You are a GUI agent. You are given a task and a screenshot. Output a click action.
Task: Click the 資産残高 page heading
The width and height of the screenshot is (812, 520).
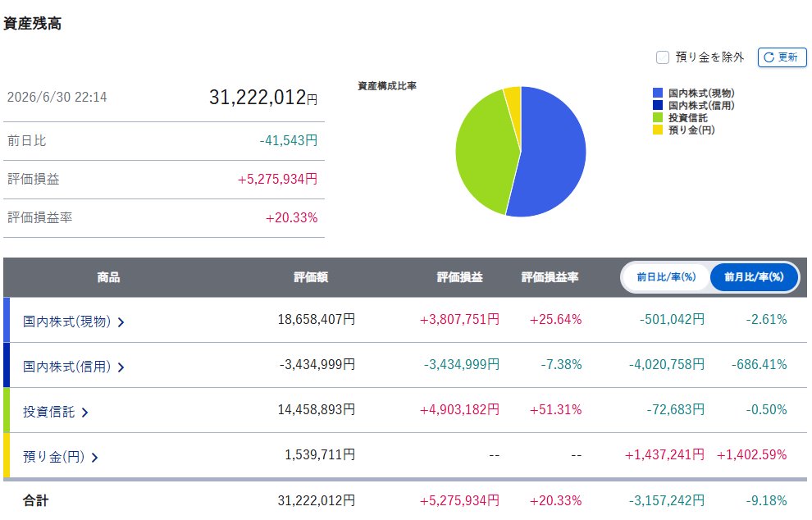33,24
